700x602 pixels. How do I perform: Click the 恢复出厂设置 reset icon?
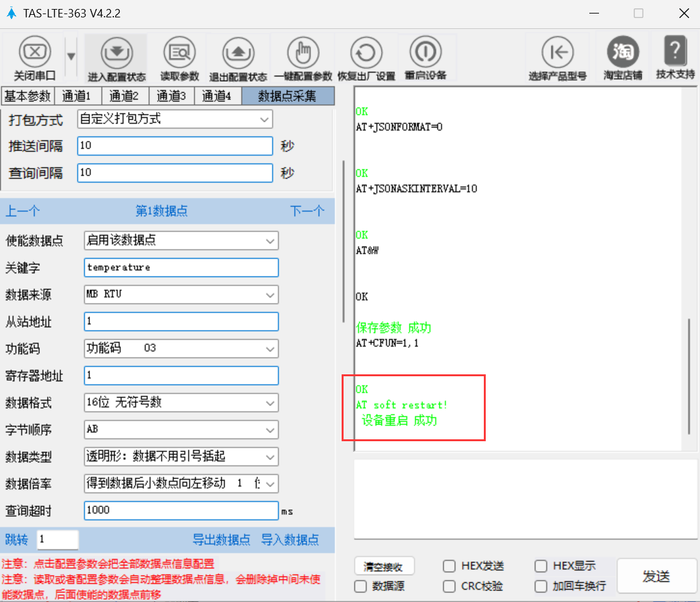366,51
